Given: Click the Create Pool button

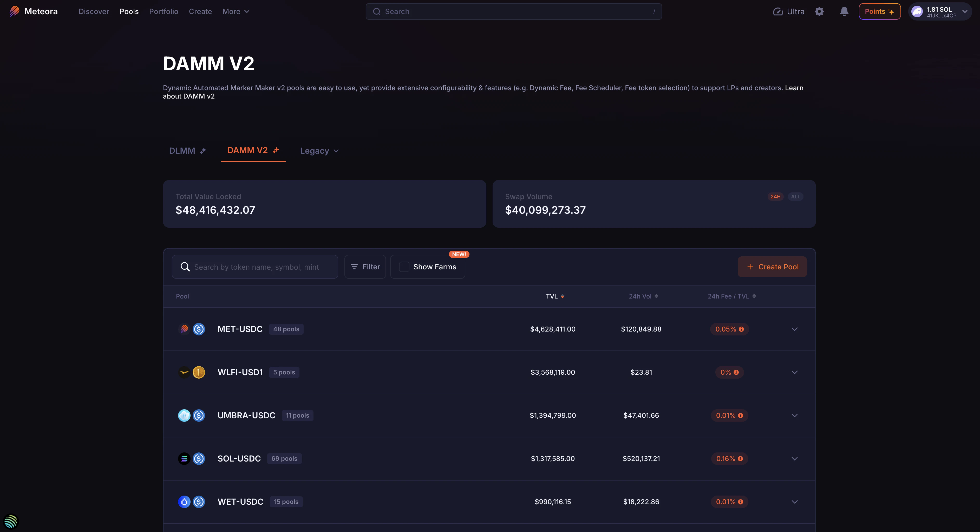Looking at the screenshot, I should tap(772, 267).
